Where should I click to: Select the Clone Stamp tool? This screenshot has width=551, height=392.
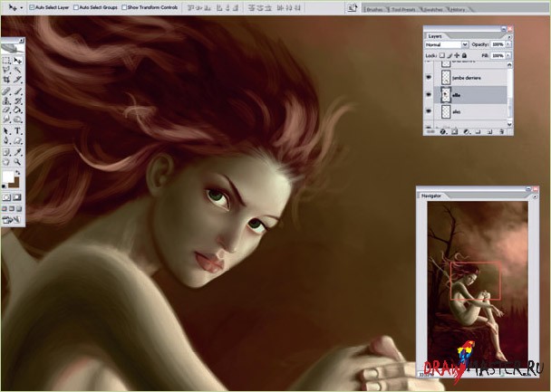[x=6, y=101]
